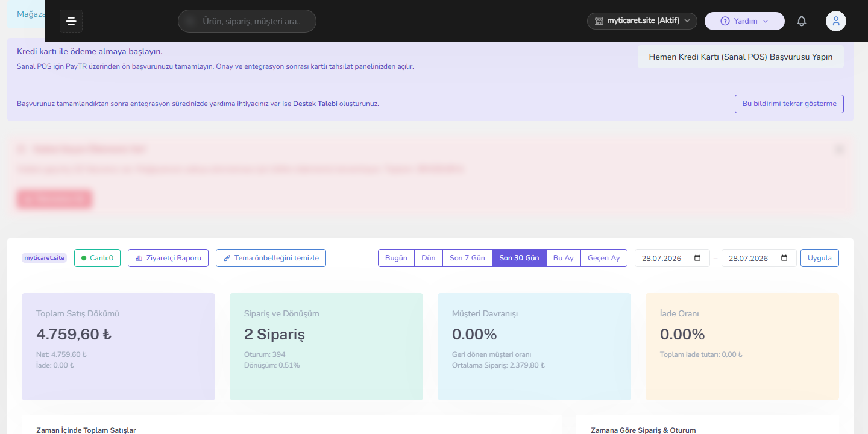Click the start date field 28.07.2026
The width and height of the screenshot is (868, 434).
tap(672, 258)
